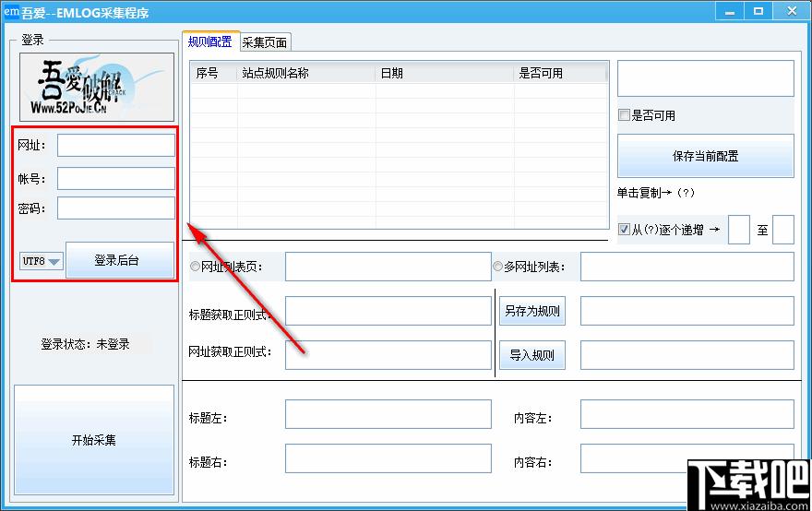Viewport: 812px width, 511px height.
Task: Click the 日期 column header
Action: (x=445, y=74)
